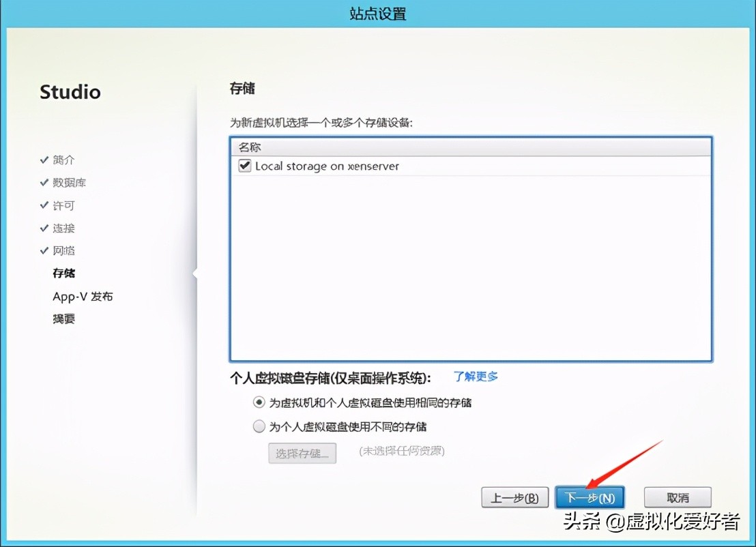
Task: Click the 站点设置 title bar
Action: tap(378, 14)
